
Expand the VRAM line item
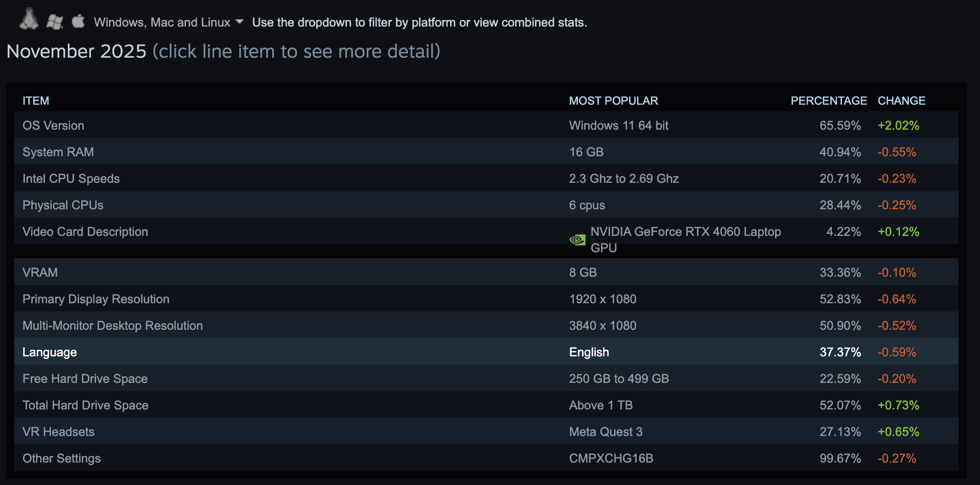(x=40, y=273)
